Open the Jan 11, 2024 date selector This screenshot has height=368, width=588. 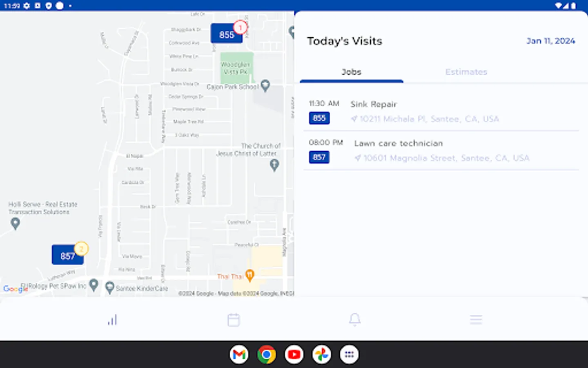(x=551, y=41)
